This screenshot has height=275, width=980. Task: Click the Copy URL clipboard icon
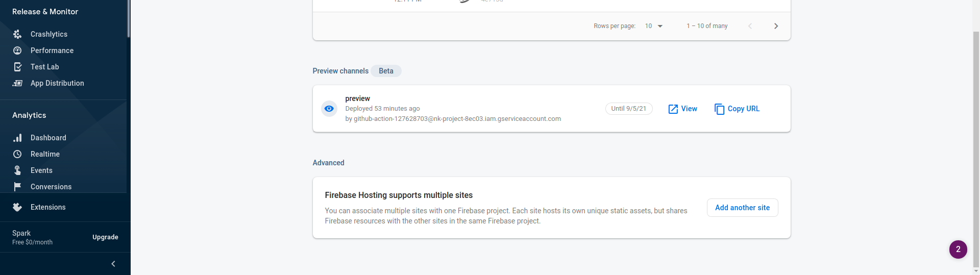pos(719,109)
